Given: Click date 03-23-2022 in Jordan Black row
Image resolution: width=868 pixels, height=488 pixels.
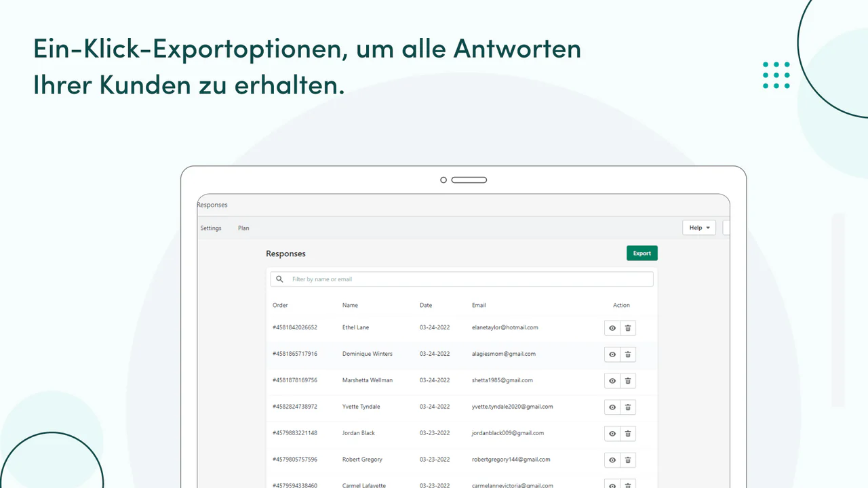Looking at the screenshot, I should (x=435, y=433).
